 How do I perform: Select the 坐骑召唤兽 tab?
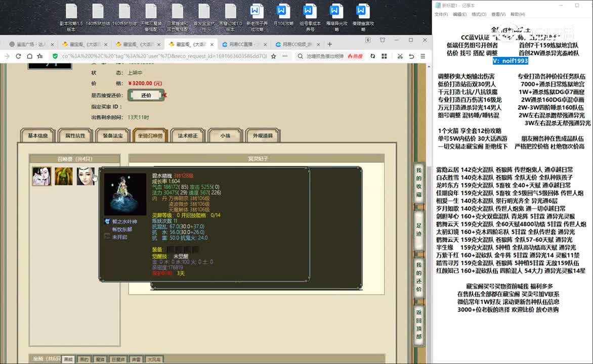150,135
